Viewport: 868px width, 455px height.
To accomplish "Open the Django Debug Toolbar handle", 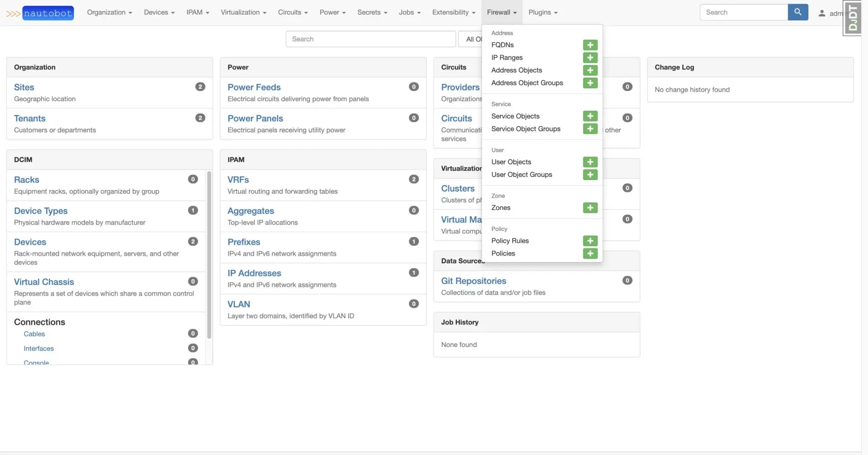I will 853,18.
